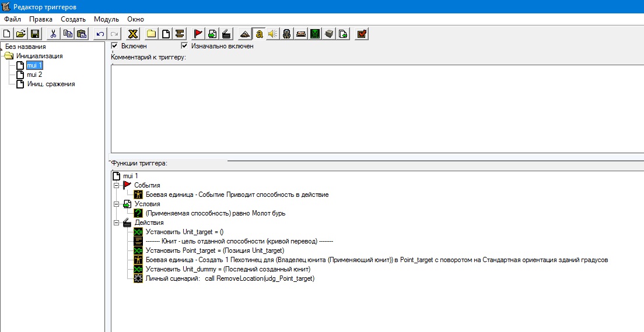
Task: Open the Object Manager gray cube icon
Action: pos(329,34)
